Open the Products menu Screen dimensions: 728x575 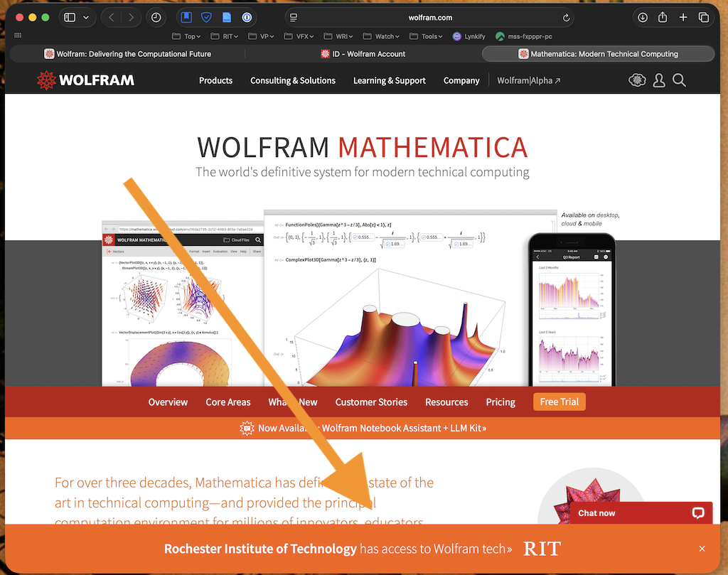[215, 80]
